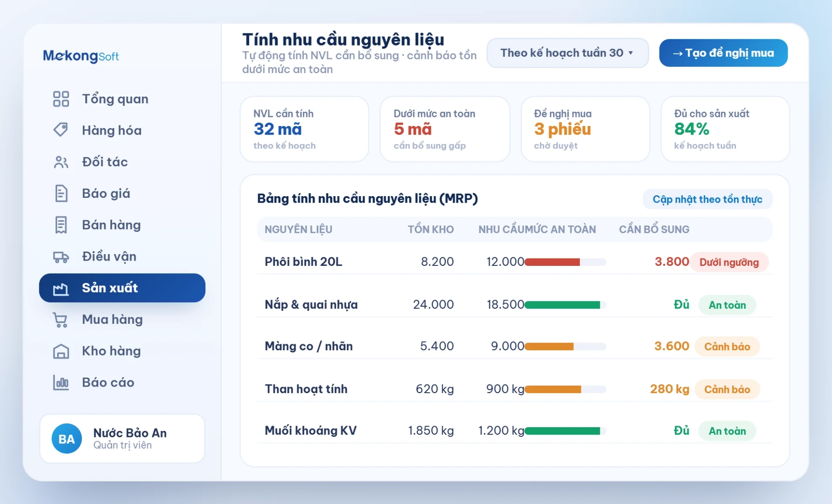The width and height of the screenshot is (832, 504).
Task: Go to Mua hàng page
Action: pyautogui.click(x=122, y=320)
